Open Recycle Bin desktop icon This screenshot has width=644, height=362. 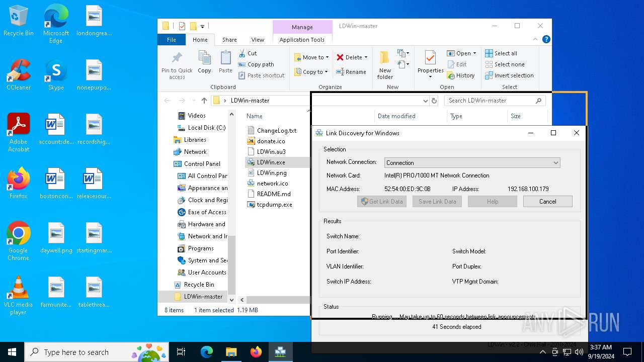(x=19, y=21)
